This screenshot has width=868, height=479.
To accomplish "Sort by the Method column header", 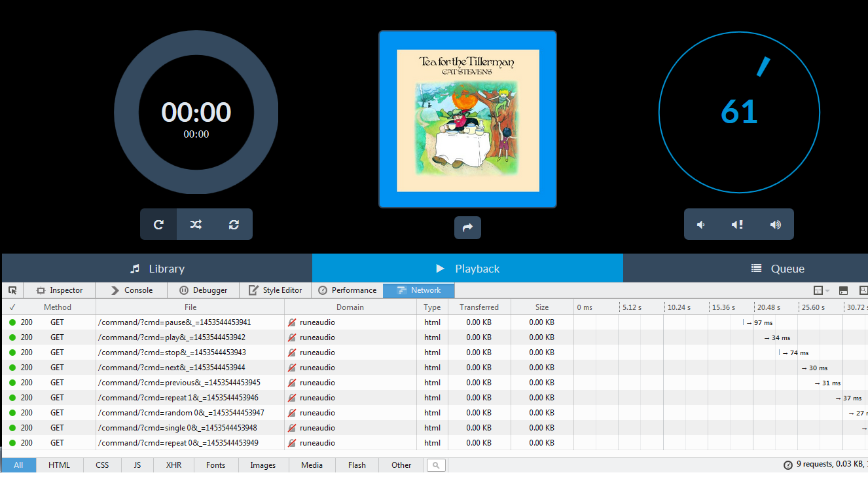I will tap(58, 307).
